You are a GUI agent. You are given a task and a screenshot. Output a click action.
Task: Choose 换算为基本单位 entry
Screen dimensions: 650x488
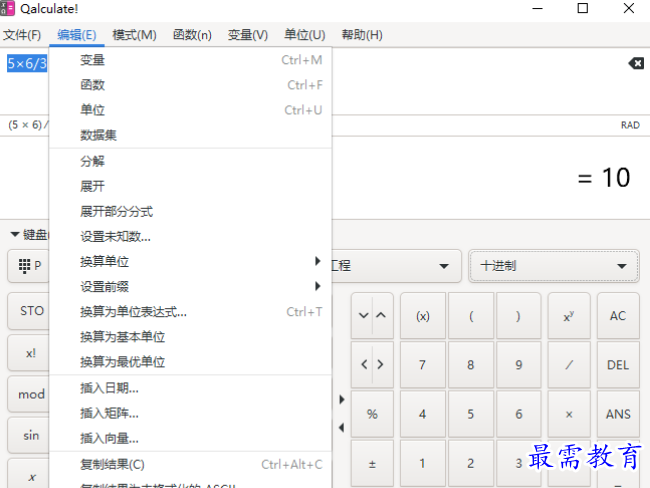191,337
